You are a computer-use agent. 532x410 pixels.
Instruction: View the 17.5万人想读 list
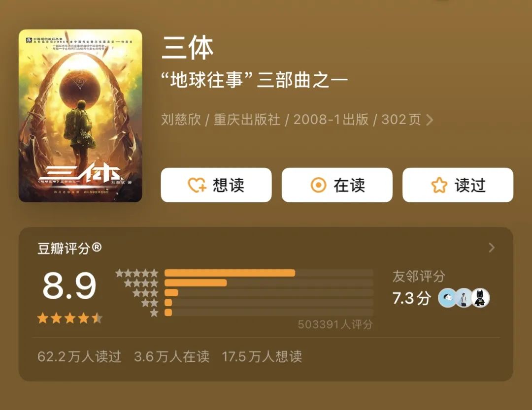click(x=262, y=356)
